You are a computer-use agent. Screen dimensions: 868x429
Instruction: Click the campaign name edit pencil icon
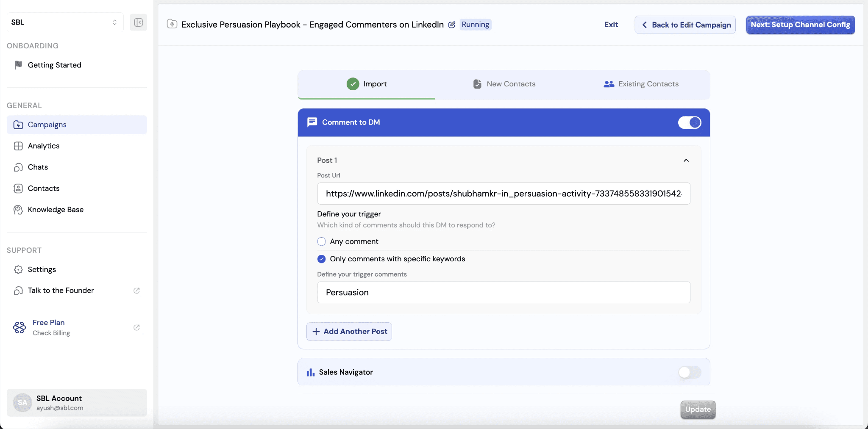pos(451,25)
